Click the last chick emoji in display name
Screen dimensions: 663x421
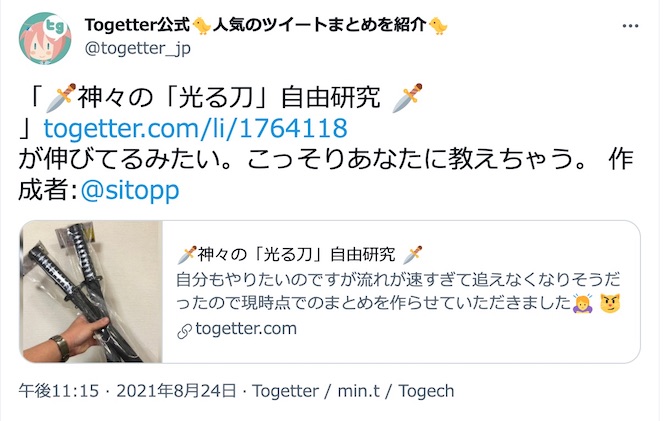[438, 26]
